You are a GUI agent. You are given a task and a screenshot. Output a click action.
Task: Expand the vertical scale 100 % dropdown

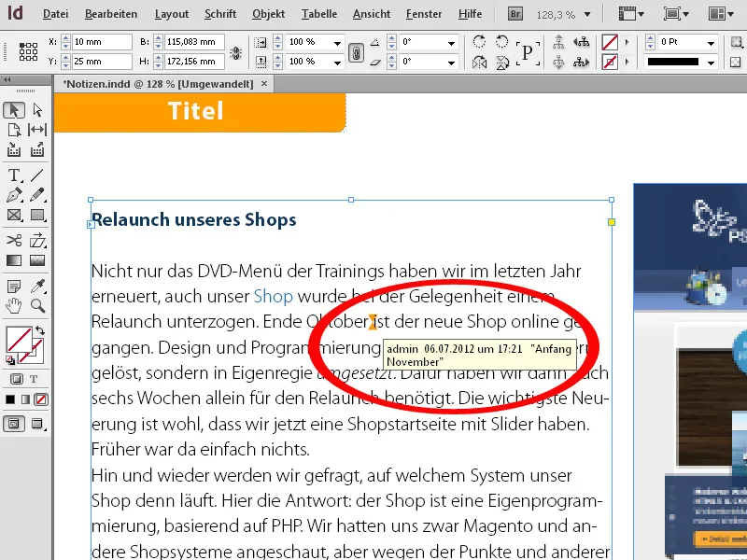[x=337, y=63]
